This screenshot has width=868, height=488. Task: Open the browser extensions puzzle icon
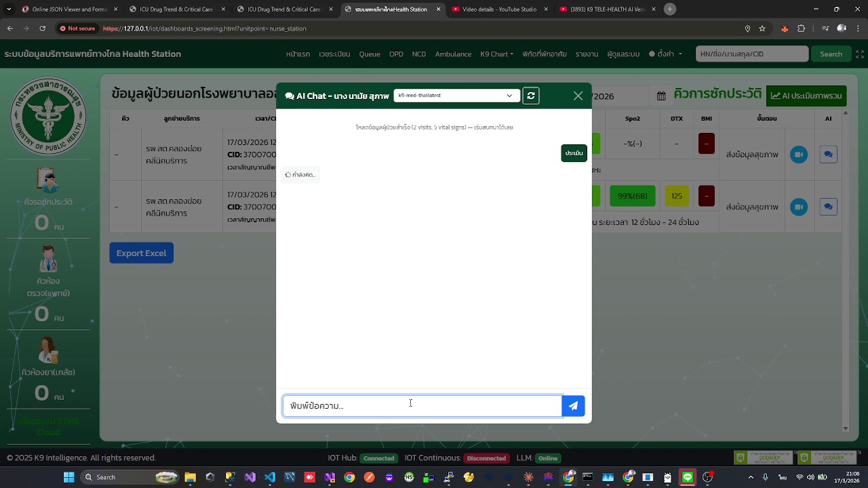tap(802, 28)
